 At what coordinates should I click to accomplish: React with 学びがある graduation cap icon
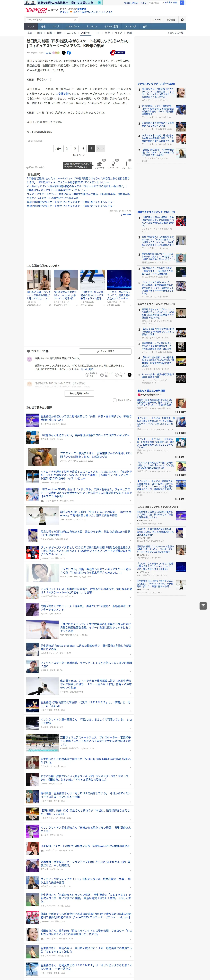click(100, 164)
